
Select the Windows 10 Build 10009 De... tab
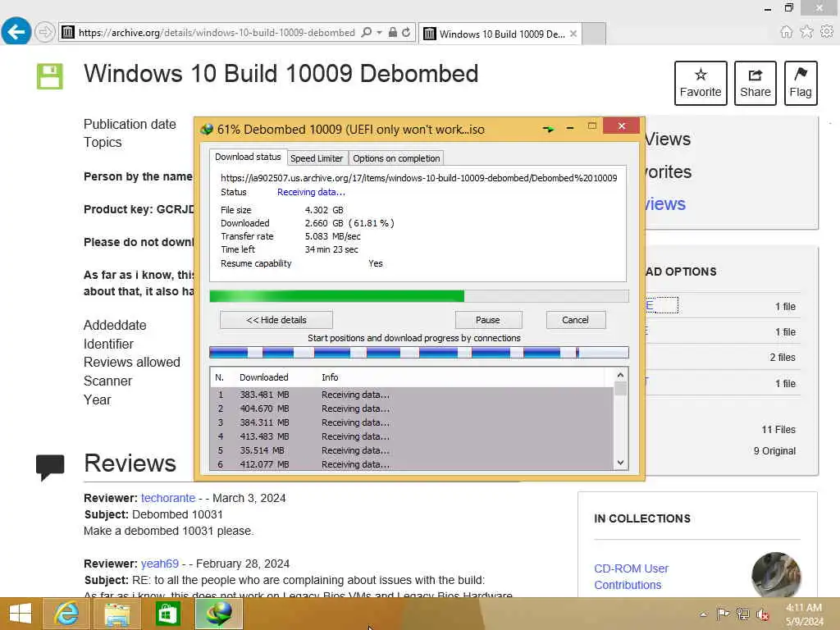pos(500,34)
